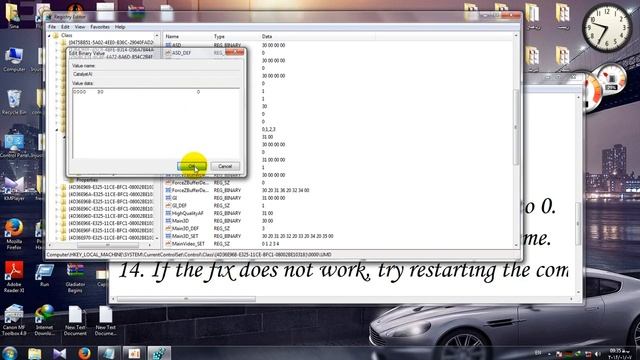Click data cell "30 20 31 36 20 32 34 00"
Viewport: 640px width, 360px height.
(285, 190)
